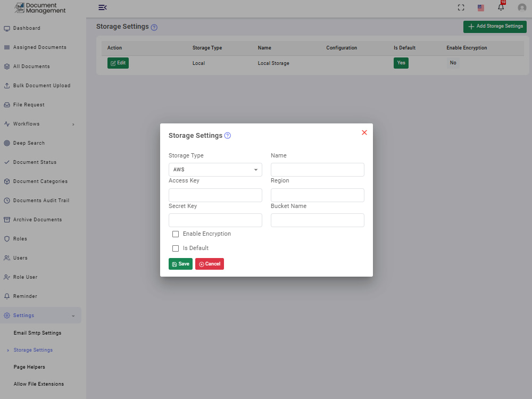
Task: Click the File Request inbox icon
Action: tap(7, 105)
